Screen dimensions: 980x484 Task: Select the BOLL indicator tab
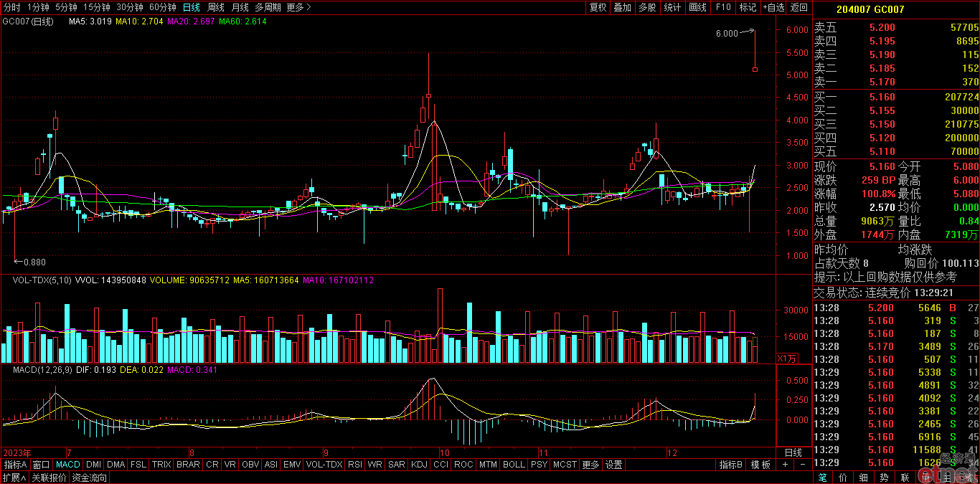[x=514, y=465]
